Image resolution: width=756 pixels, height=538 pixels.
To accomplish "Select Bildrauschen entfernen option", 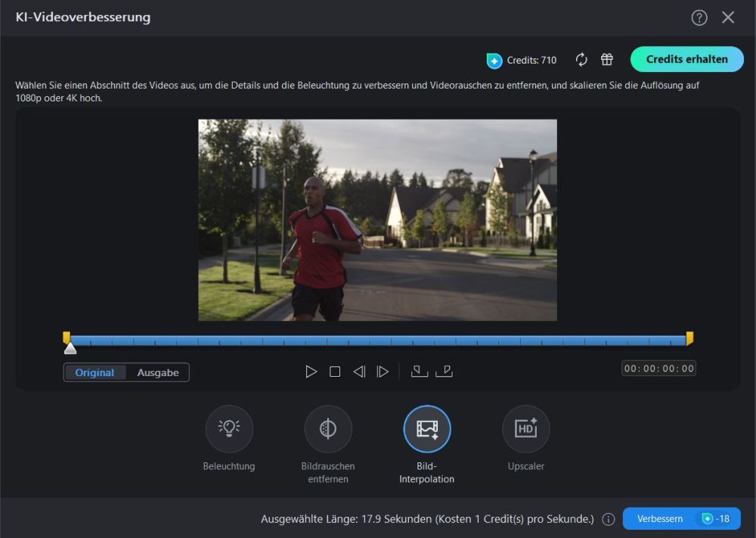I will (328, 428).
